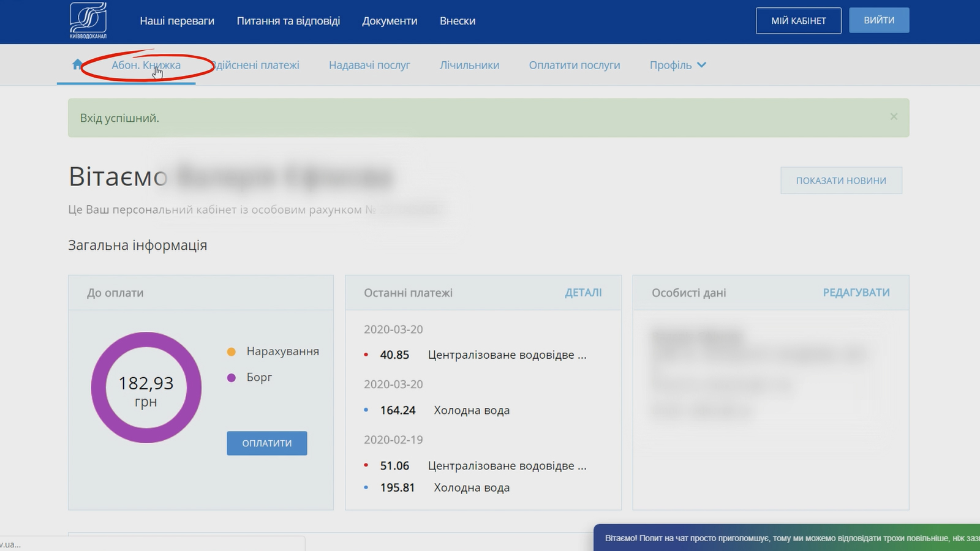The height and width of the screenshot is (551, 980).
Task: Open the Надавачі послуг tab
Action: (x=369, y=65)
